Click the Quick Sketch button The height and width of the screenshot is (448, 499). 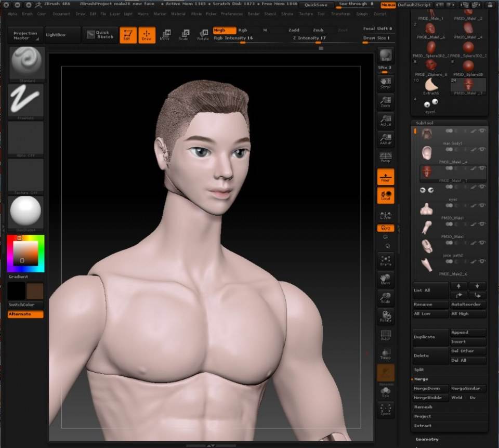(100, 35)
